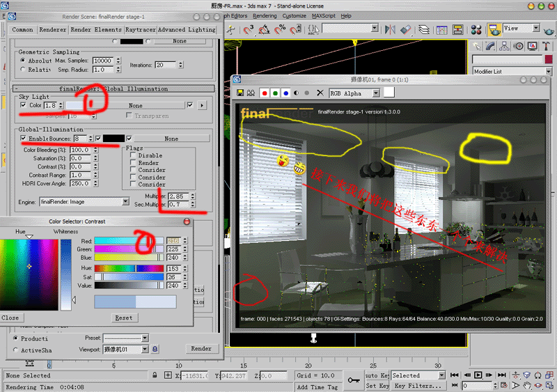Screen dimensions: 557x392
Task: Open the Layer Manager icon
Action: [x=424, y=29]
